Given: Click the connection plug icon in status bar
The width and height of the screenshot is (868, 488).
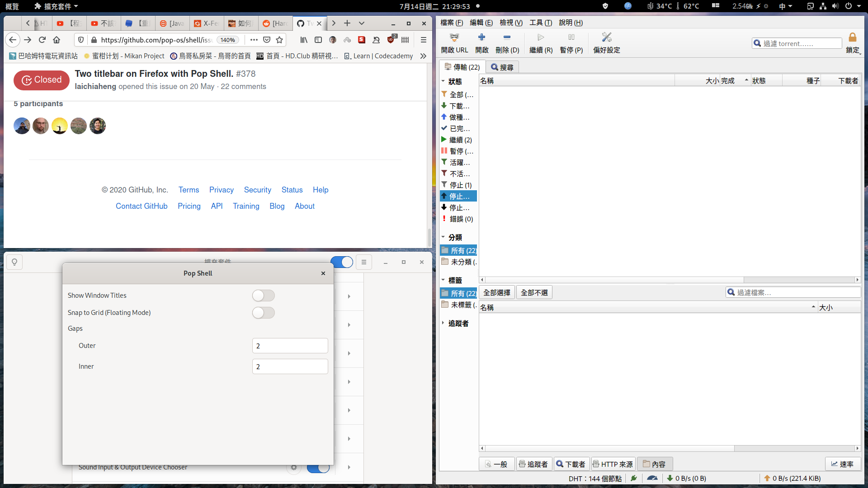Looking at the screenshot, I should [634, 478].
